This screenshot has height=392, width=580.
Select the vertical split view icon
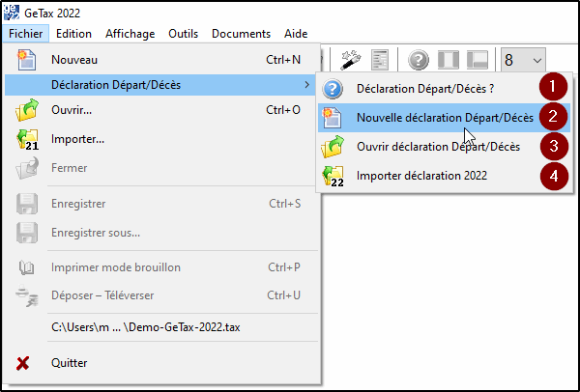coord(449,60)
